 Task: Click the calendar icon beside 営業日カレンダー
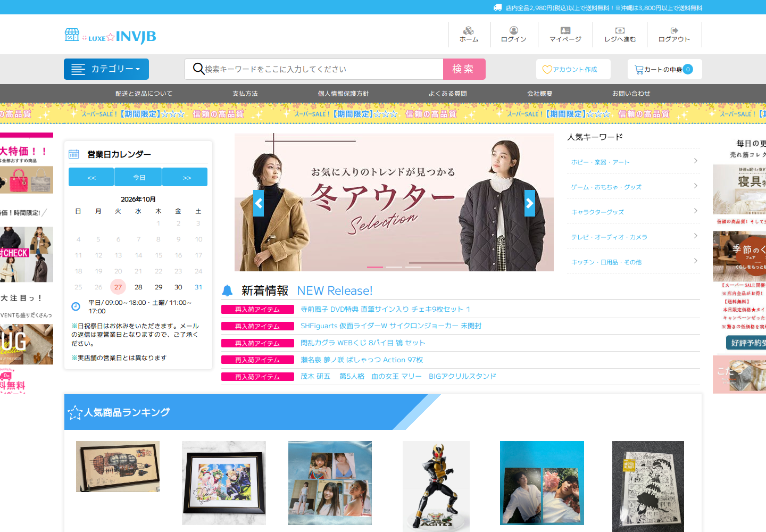(74, 154)
